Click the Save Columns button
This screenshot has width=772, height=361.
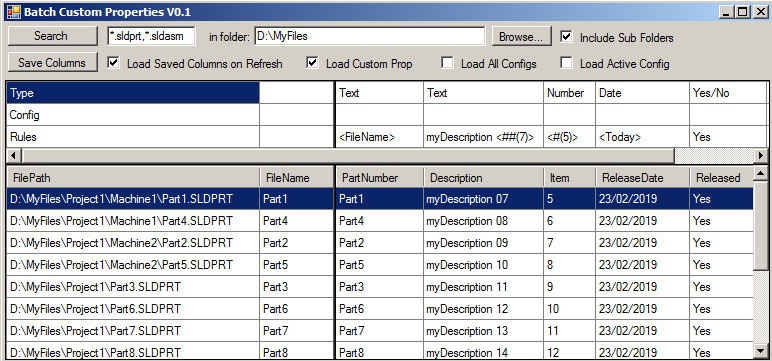(53, 63)
